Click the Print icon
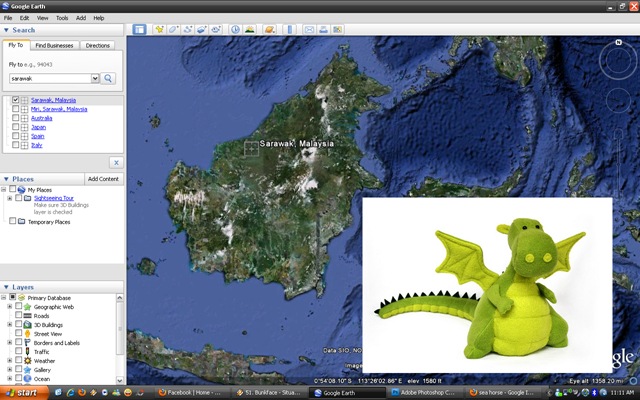 click(323, 29)
